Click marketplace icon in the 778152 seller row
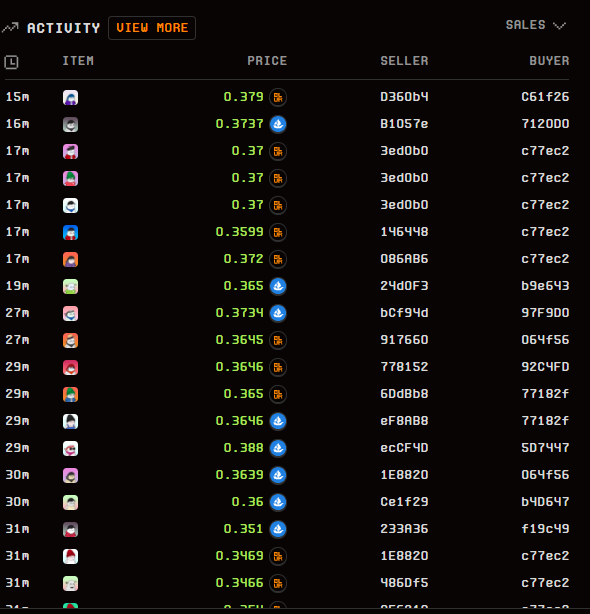 coord(278,367)
